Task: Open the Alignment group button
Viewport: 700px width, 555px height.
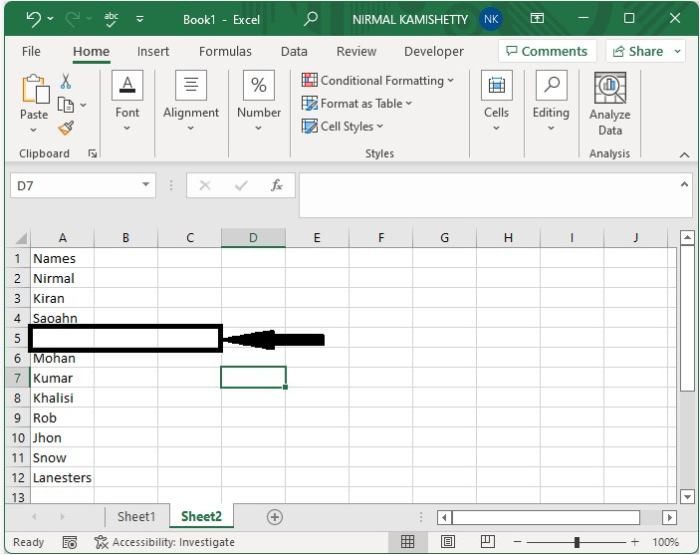Action: coord(191,101)
